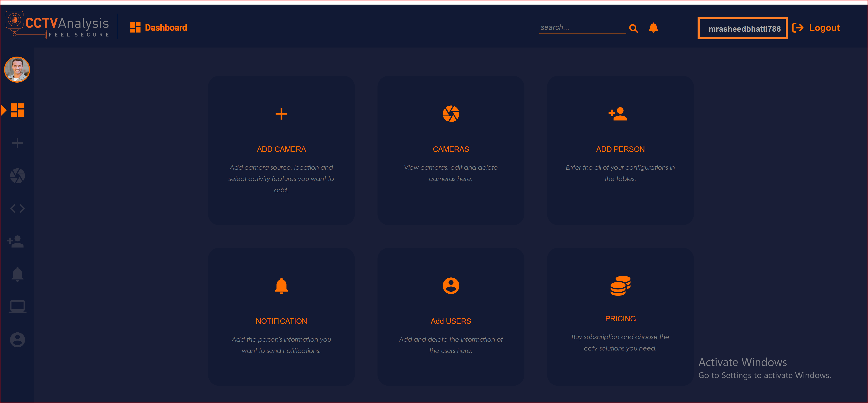The height and width of the screenshot is (403, 868).
Task: Click the mrasheedbhatti786 username button
Action: (x=743, y=28)
